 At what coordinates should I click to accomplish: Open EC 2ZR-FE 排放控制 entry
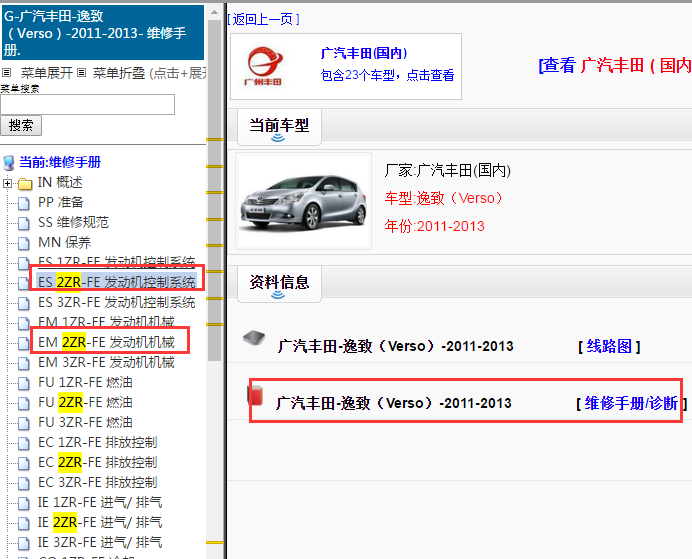point(98,462)
